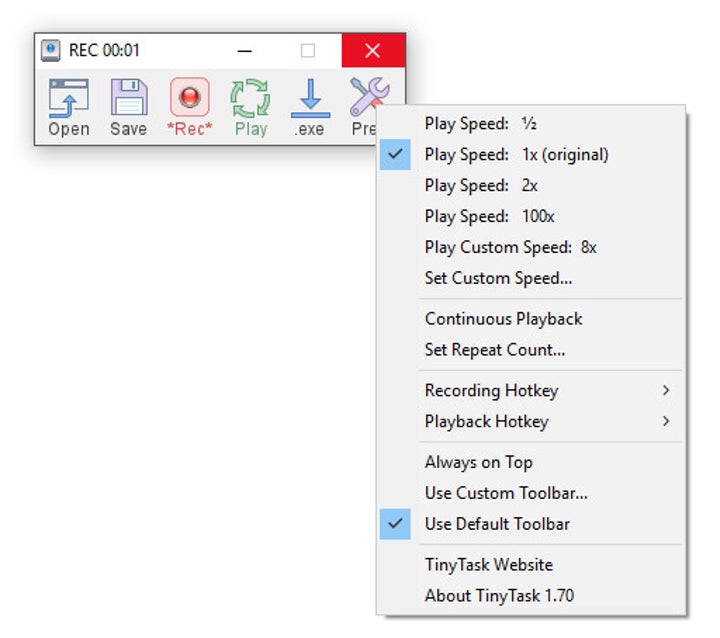Enable Continuous Playback option
This screenshot has height=638, width=720.
[503, 319]
